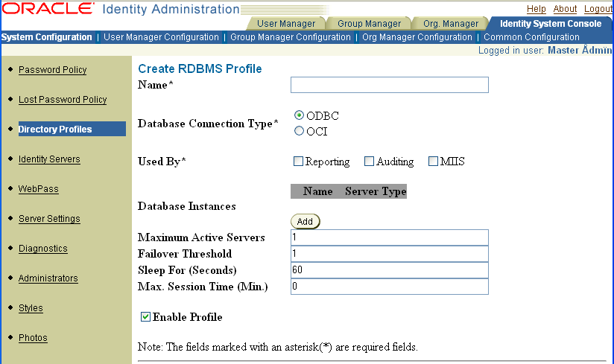614x364 pixels.
Task: Uncheck the Enable Profile checkbox
Action: point(145,316)
